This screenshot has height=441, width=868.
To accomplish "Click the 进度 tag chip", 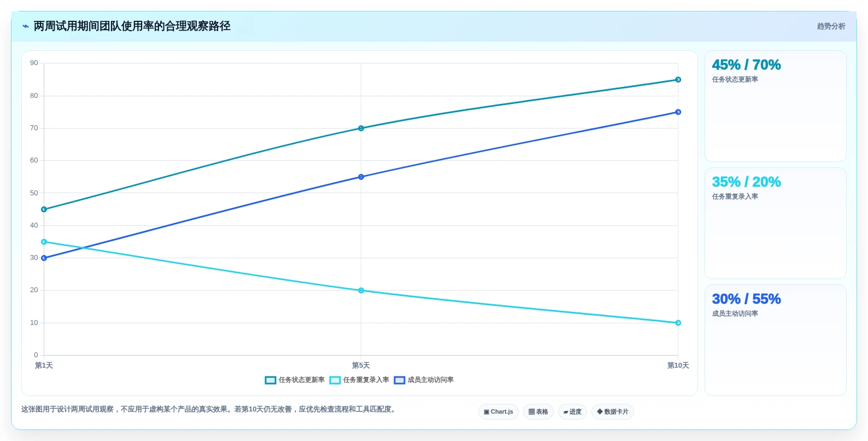I will tap(572, 412).
